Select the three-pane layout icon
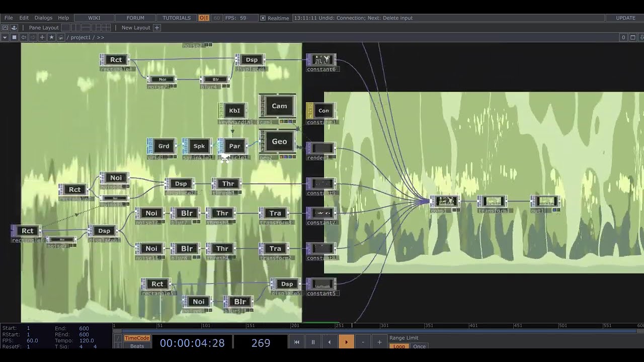The image size is (644, 362). tap(96, 28)
